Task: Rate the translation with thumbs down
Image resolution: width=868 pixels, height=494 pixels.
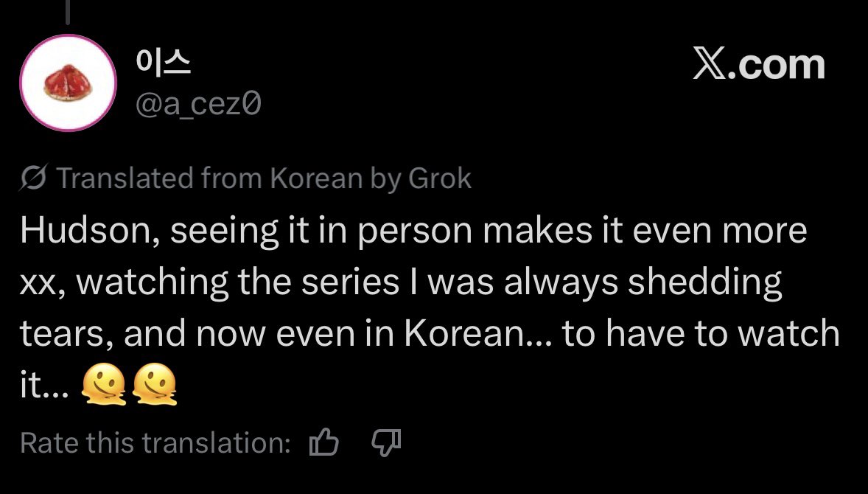Action: click(386, 442)
